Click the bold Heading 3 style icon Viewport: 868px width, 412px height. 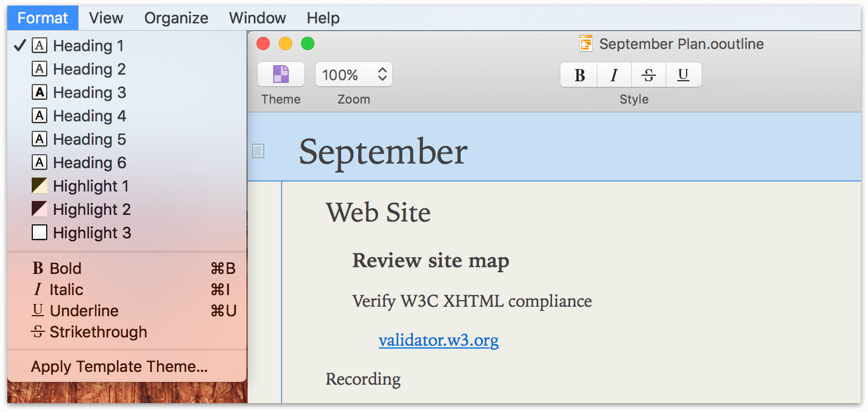[x=40, y=92]
